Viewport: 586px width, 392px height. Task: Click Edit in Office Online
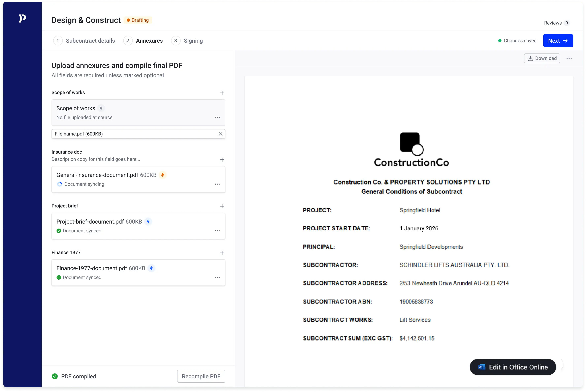coord(513,367)
